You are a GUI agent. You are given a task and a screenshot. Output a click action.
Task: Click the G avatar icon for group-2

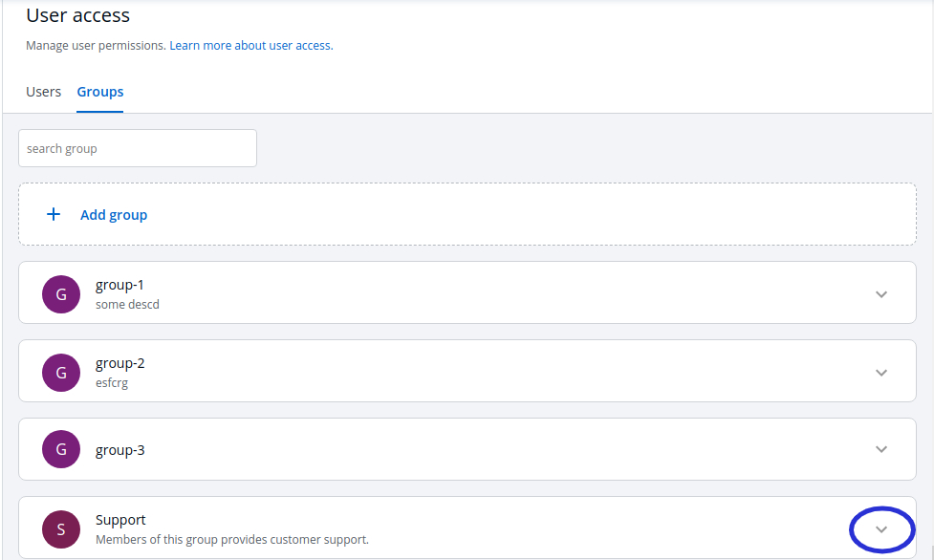coord(61,373)
